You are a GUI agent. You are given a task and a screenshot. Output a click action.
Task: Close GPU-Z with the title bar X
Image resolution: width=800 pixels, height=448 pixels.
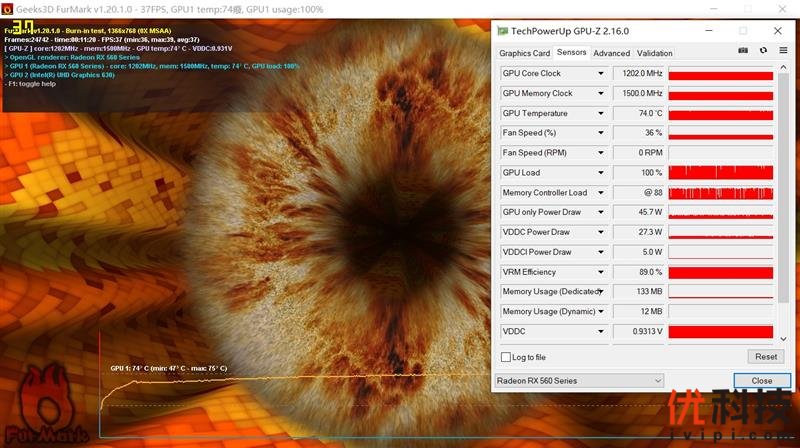pos(778,31)
